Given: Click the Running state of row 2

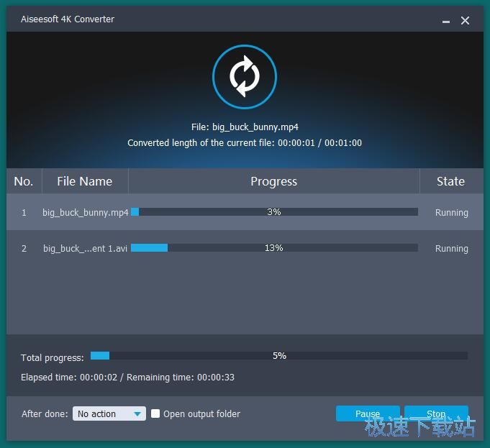Looking at the screenshot, I should [x=452, y=248].
